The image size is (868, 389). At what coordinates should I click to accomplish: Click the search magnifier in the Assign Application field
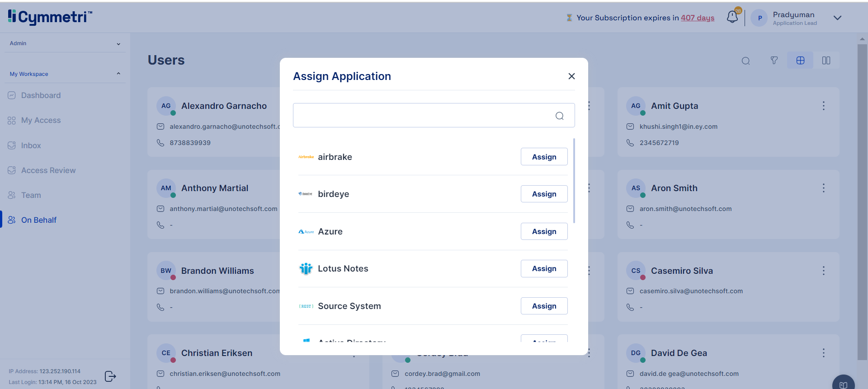[x=559, y=116]
